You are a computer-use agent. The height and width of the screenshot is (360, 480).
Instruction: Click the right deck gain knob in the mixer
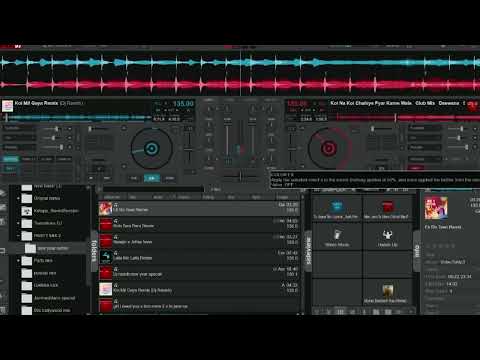point(253,108)
